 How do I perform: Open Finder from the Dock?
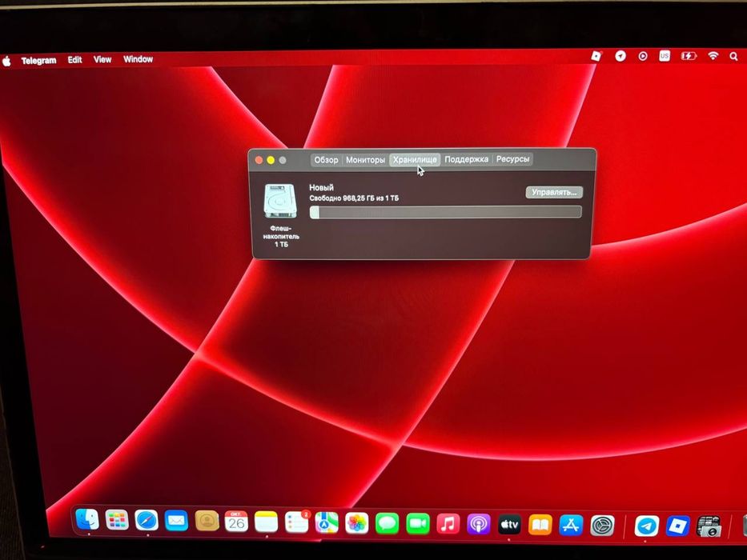[87, 519]
